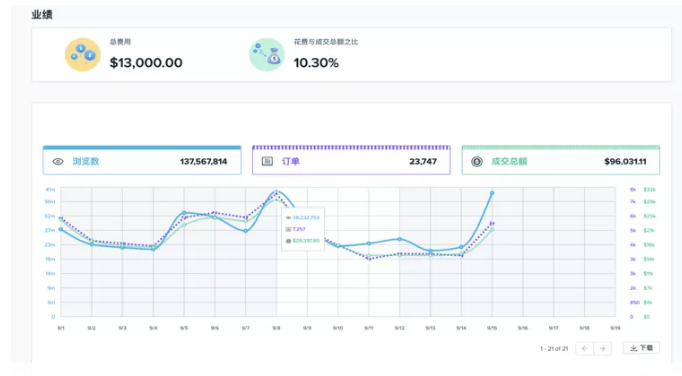Image resolution: width=682 pixels, height=376 pixels.
Task: Click the blue views data point at 9/13
Action: [x=431, y=251]
